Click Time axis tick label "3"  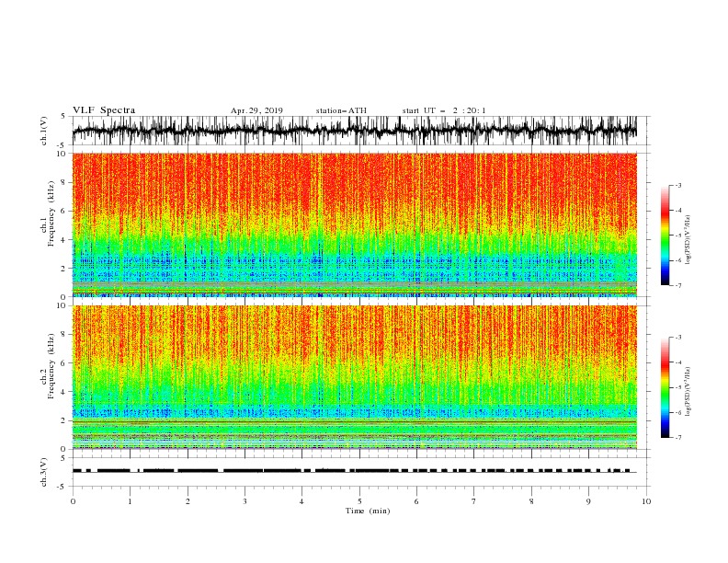tap(245, 501)
